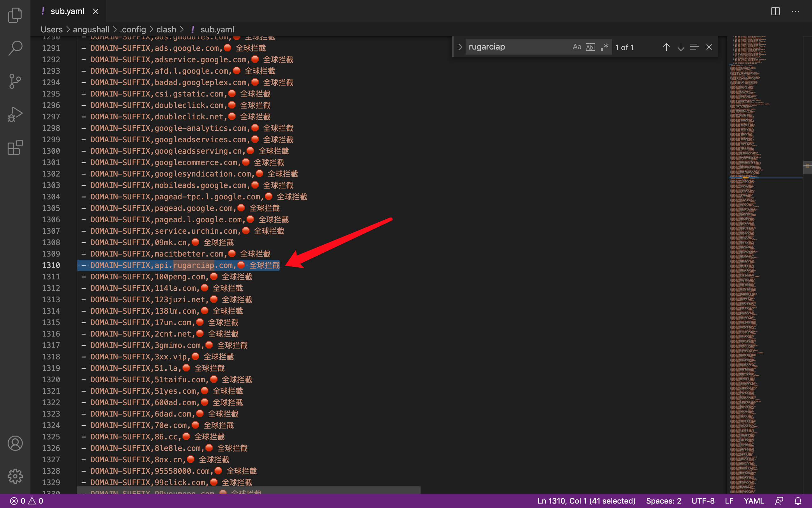Screen dimensions: 812x508
Task: Open the Run and Debug view
Action: coord(15,114)
